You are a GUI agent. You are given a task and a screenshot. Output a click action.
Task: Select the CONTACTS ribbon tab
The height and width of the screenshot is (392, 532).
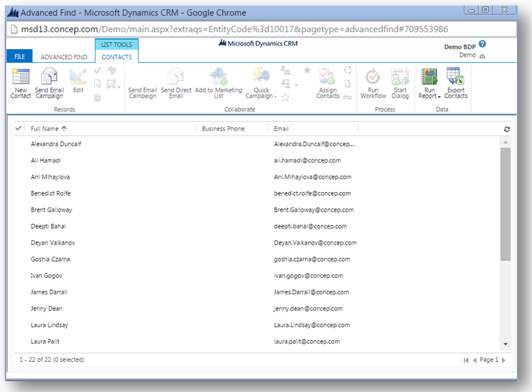(117, 57)
